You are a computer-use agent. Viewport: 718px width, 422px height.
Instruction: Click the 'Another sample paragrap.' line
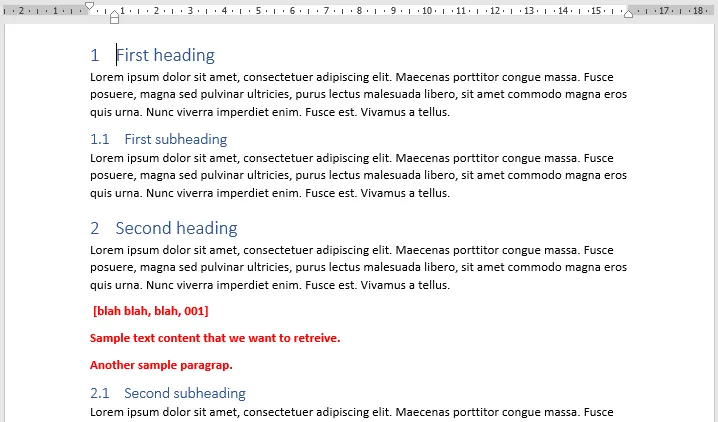pyautogui.click(x=161, y=365)
